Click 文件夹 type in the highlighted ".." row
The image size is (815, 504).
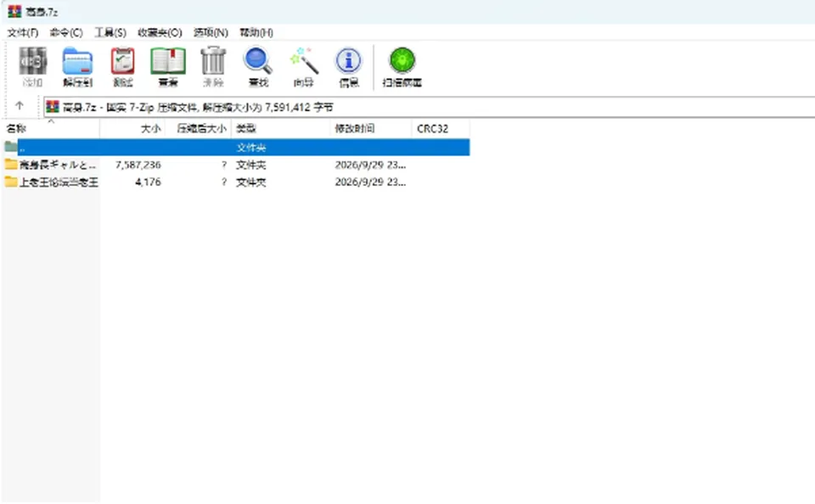251,148
